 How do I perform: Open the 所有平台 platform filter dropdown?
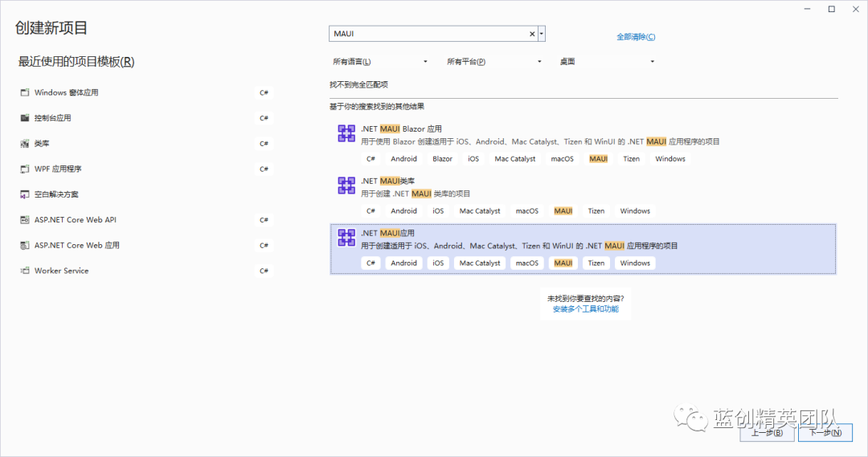pyautogui.click(x=493, y=61)
